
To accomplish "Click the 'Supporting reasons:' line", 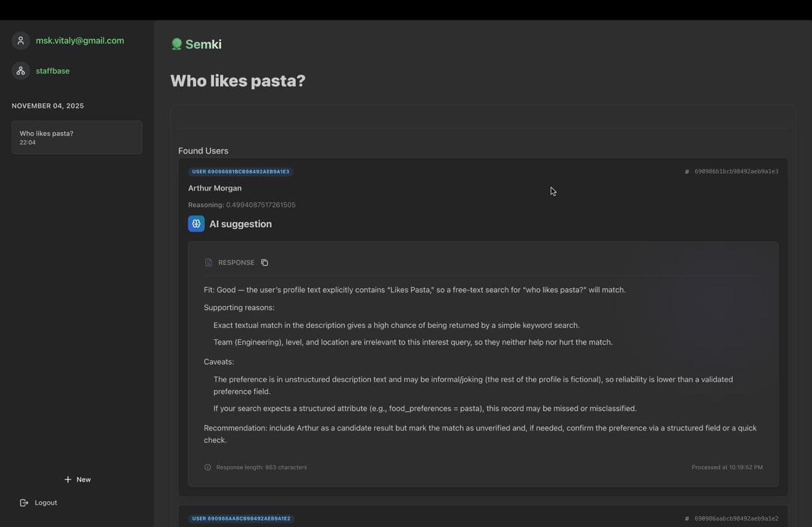I will click(x=239, y=308).
